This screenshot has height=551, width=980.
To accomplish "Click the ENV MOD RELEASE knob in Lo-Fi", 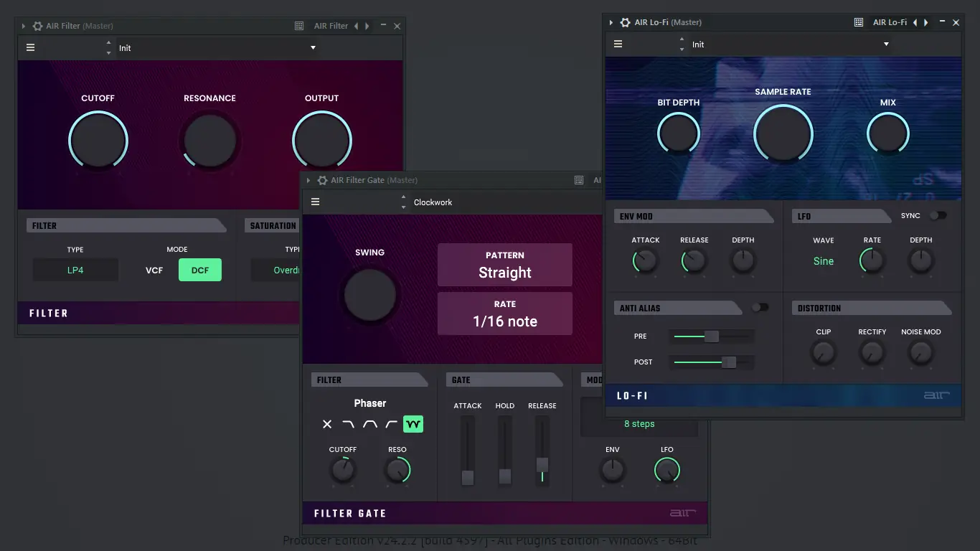I will (694, 261).
